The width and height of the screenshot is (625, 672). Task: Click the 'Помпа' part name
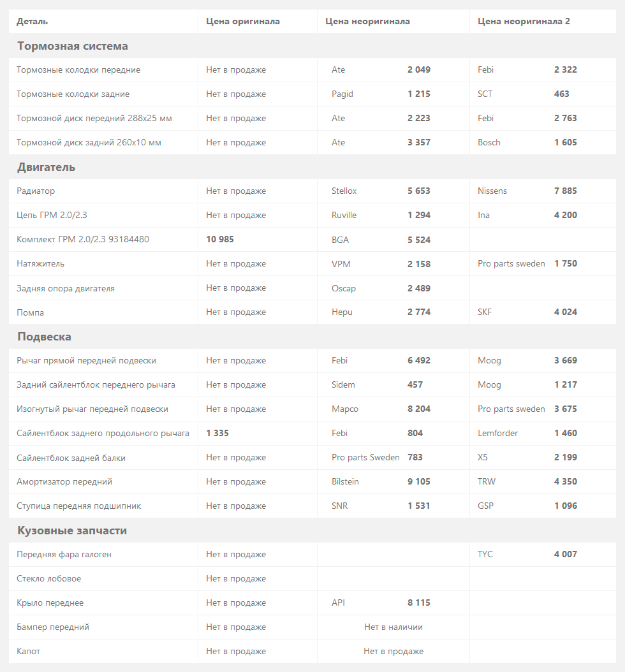31,312
